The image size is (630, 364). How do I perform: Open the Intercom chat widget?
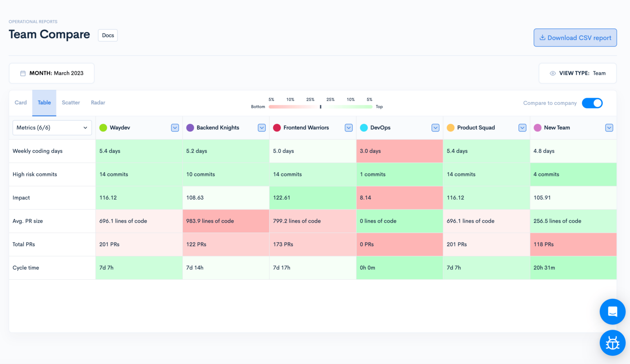click(612, 312)
